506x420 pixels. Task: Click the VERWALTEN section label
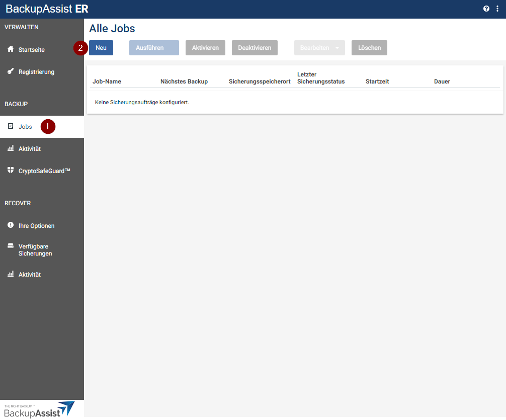tap(21, 27)
